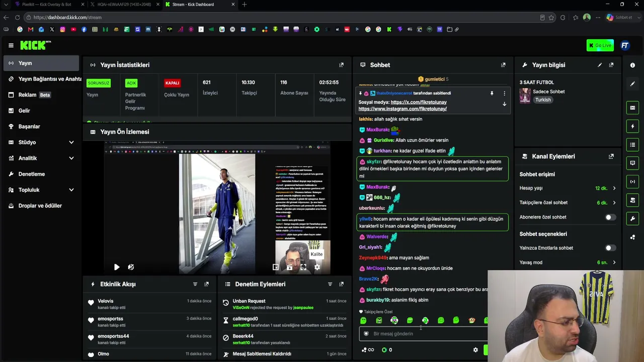The image size is (644, 362).
Task: Open the FT profile avatar menu
Action: coord(625,45)
